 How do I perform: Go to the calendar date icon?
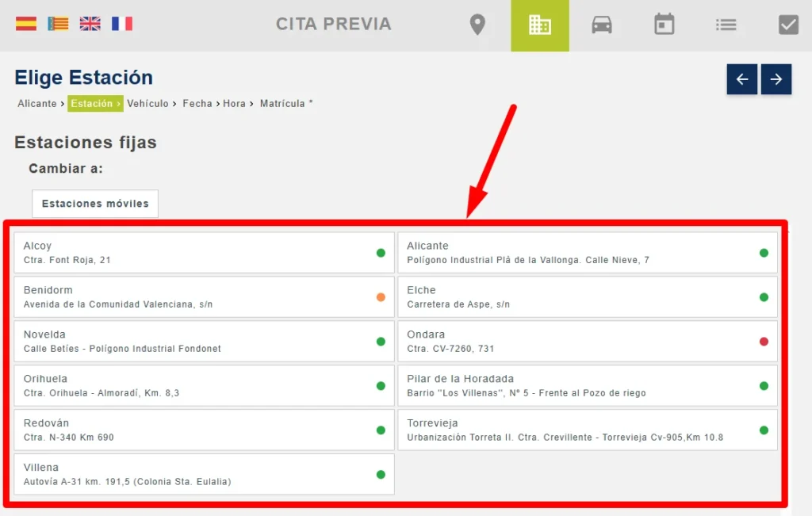click(x=664, y=25)
